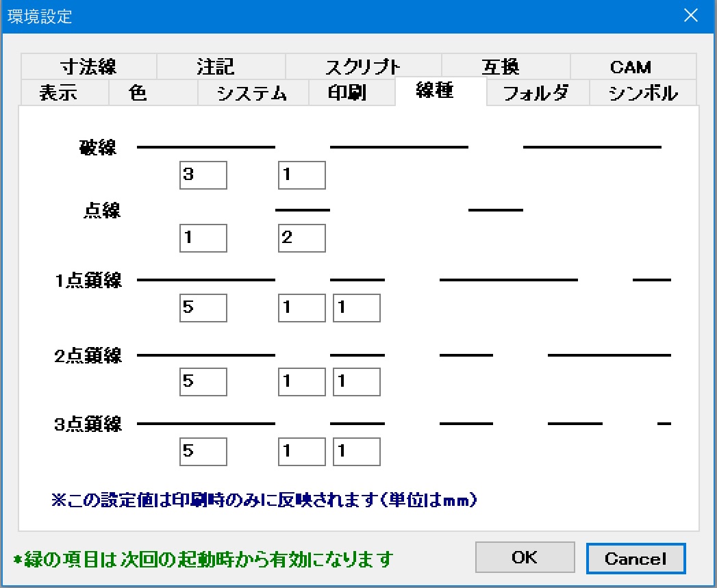Open the 注記 tab
717x588 pixels.
(221, 67)
